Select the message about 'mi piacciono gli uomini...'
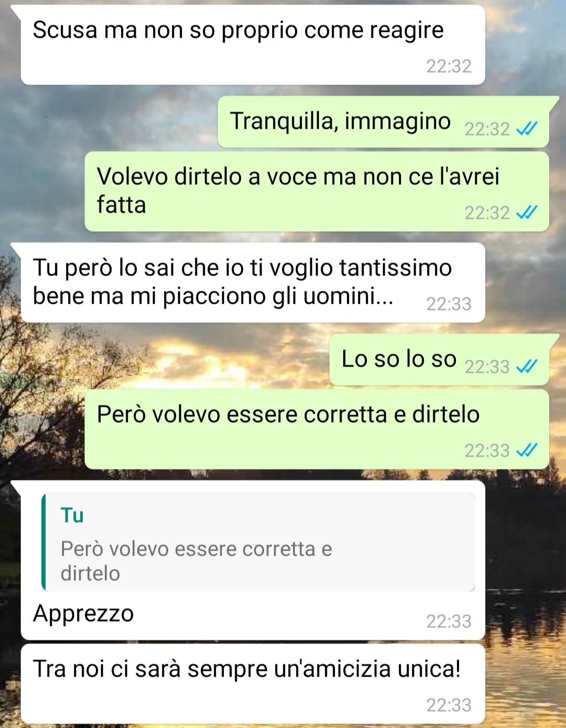Viewport: 566px width, 728px height. (253, 282)
